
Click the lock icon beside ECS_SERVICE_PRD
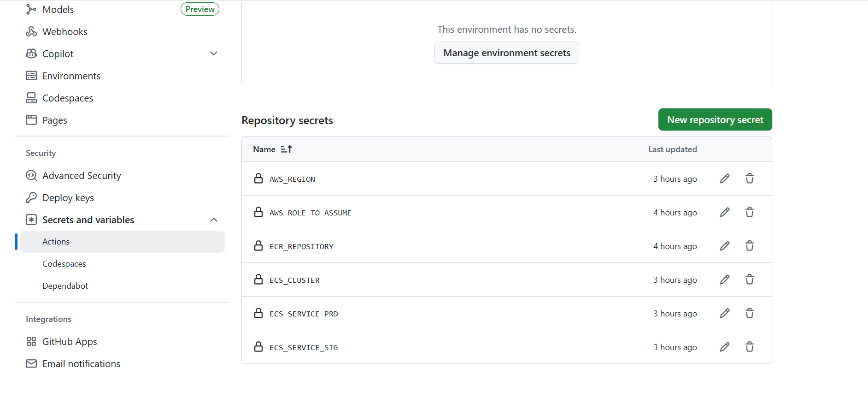pos(258,313)
